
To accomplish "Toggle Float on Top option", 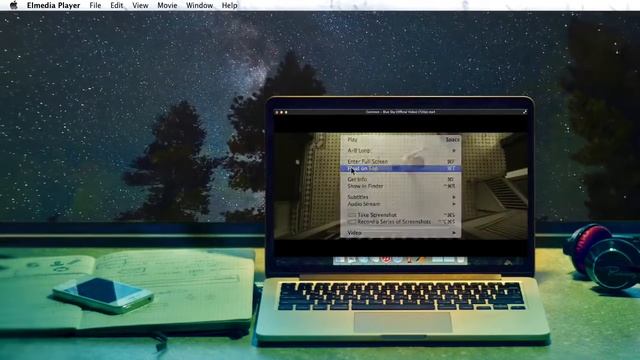I will tap(401, 169).
